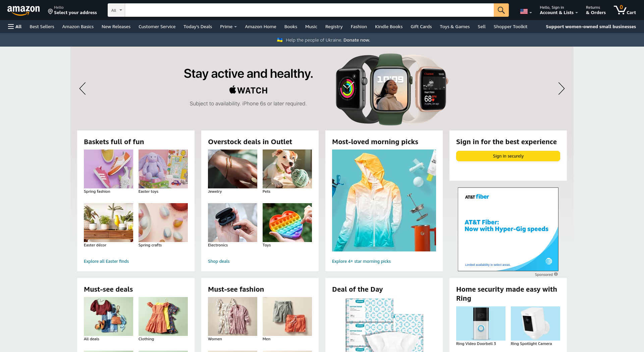Open Account & Lists dropdown
Screen dimensions: 644x352
[x=558, y=10]
